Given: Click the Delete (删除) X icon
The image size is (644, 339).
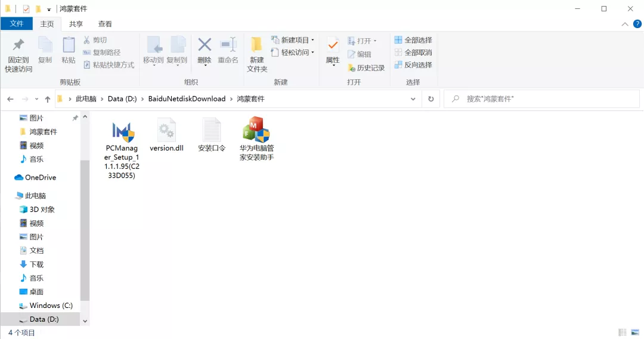Looking at the screenshot, I should pyautogui.click(x=204, y=45).
